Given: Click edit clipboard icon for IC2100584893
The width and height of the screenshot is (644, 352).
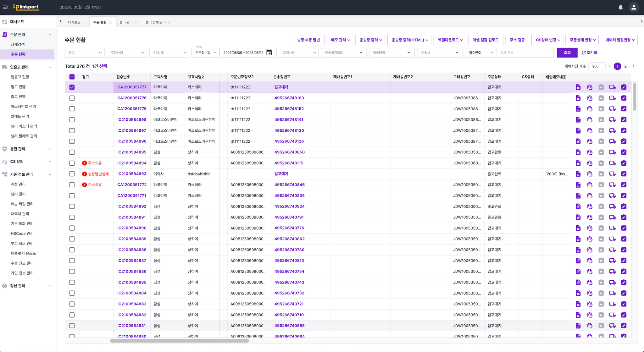Looking at the screenshot, I should (x=624, y=174).
